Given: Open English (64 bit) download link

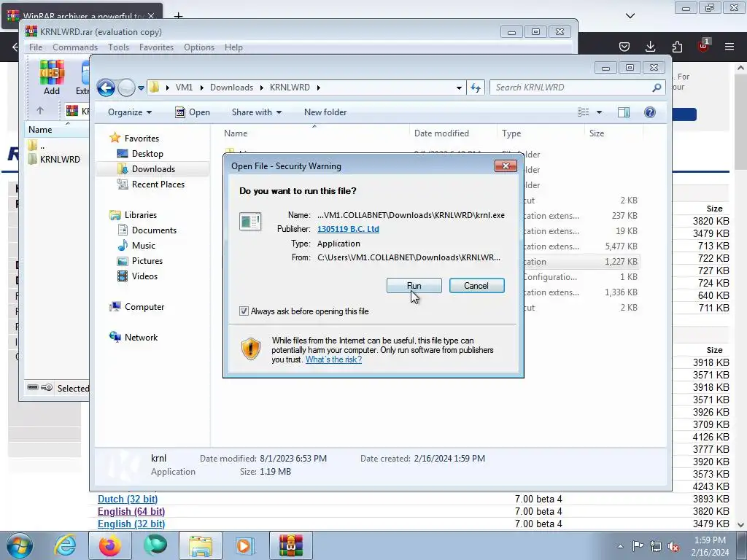Looking at the screenshot, I should point(131,511).
